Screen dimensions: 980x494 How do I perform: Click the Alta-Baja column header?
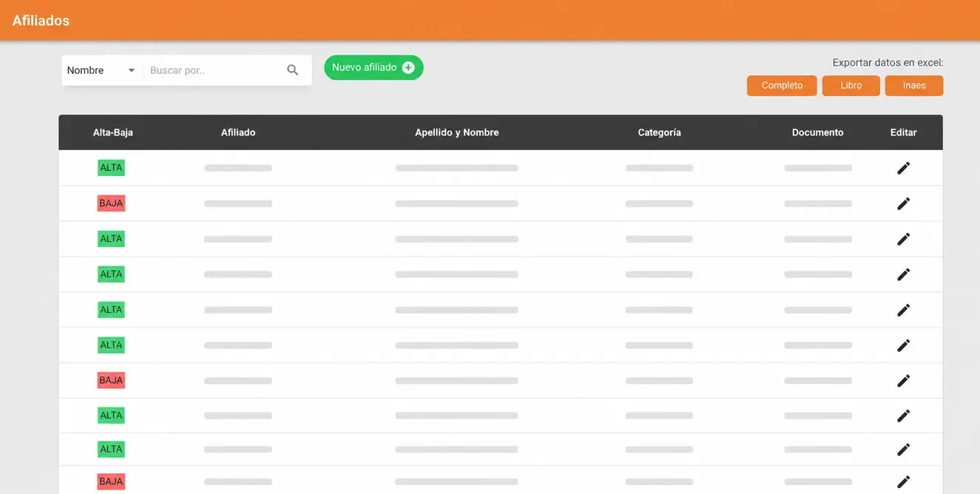[x=113, y=132]
